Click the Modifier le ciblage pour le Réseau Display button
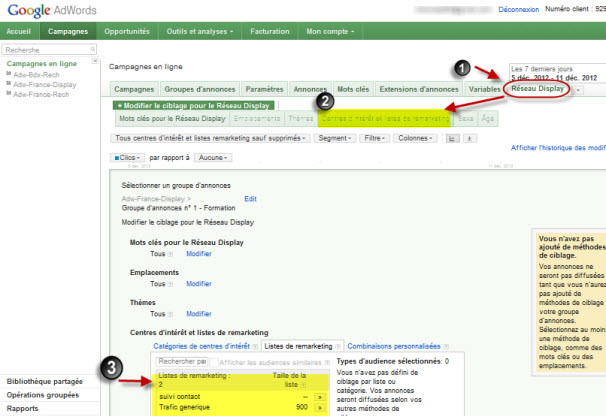Image resolution: width=606 pixels, height=416 pixels. point(194,106)
